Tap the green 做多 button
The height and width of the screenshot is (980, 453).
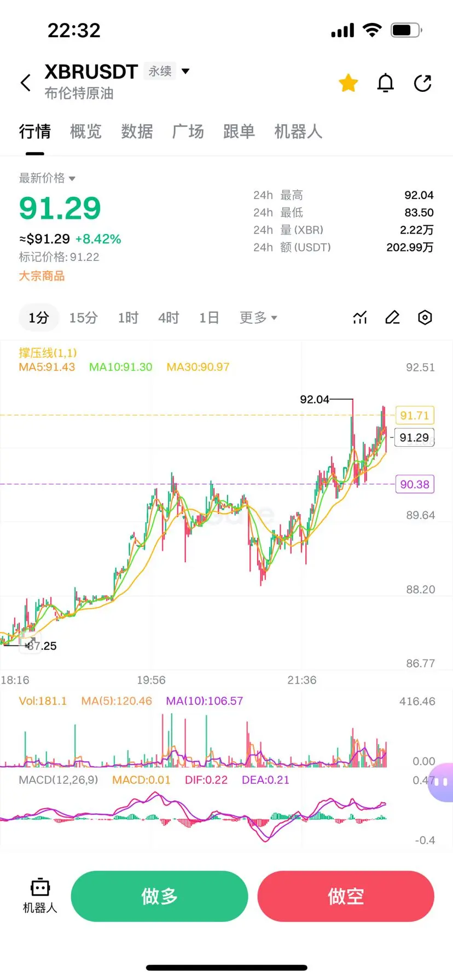[x=159, y=896]
